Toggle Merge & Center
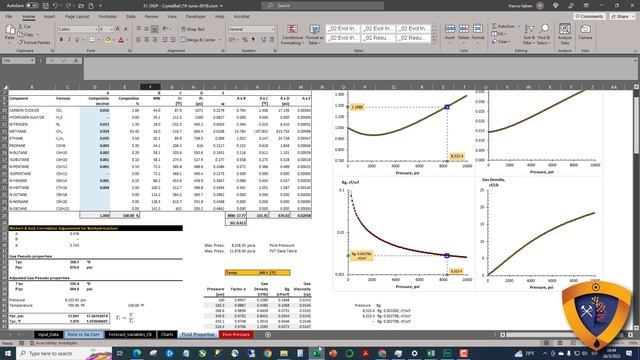The width and height of the screenshot is (640, 360). (198, 40)
